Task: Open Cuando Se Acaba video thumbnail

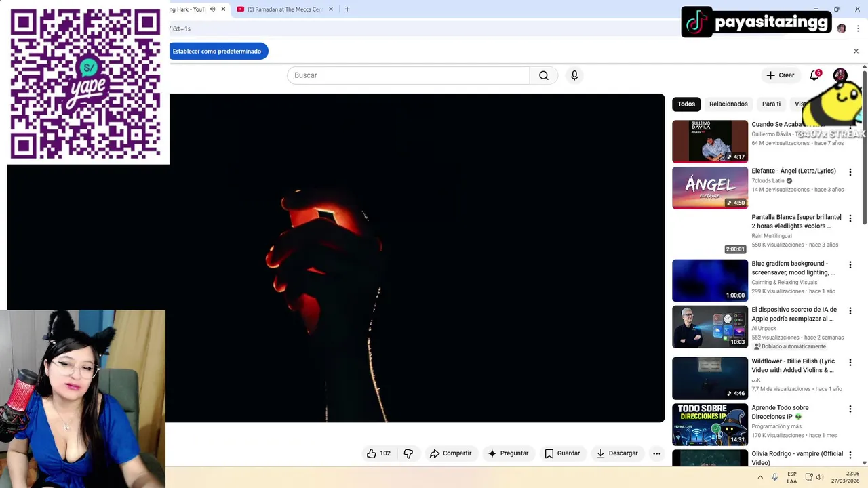Action: tap(710, 142)
